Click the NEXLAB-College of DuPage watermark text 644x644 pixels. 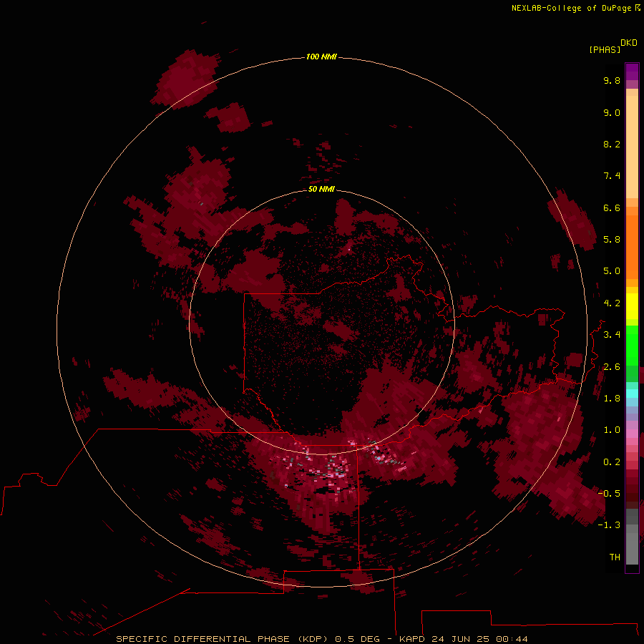[x=571, y=8]
